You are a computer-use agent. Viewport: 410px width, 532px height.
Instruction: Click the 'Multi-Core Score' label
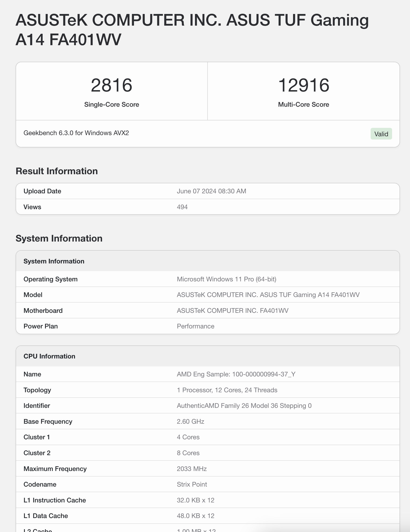pyautogui.click(x=304, y=105)
